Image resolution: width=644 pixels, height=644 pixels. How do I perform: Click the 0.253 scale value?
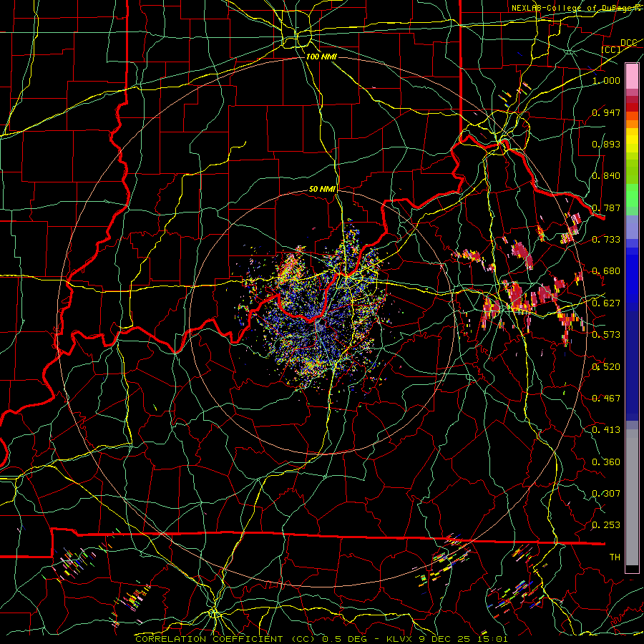pos(606,525)
